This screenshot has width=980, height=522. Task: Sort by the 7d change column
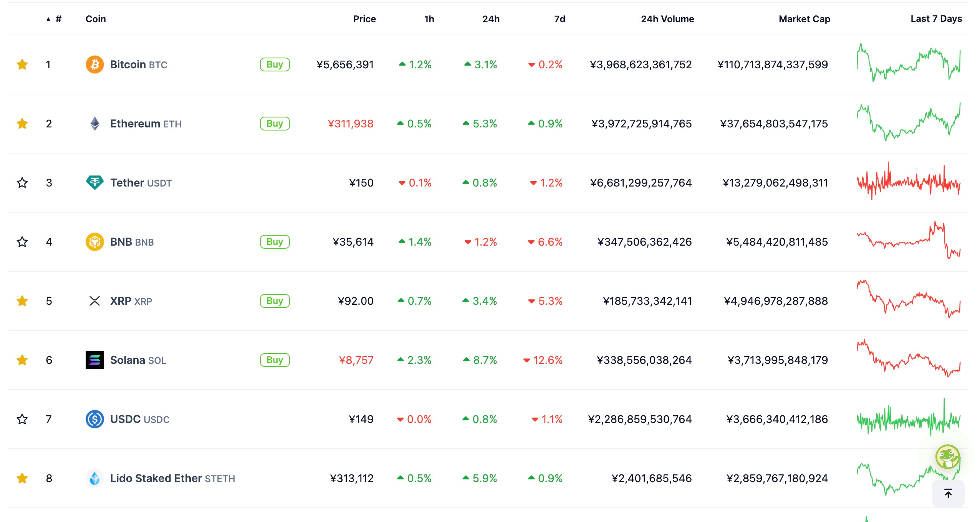(560, 19)
